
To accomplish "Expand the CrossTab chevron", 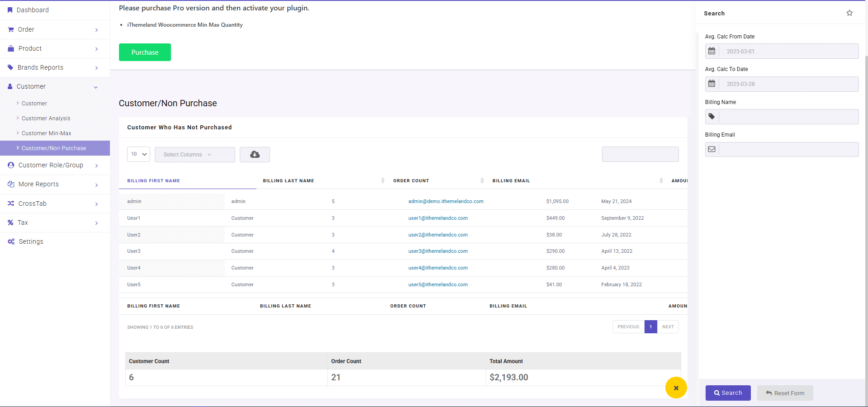I will (x=96, y=204).
